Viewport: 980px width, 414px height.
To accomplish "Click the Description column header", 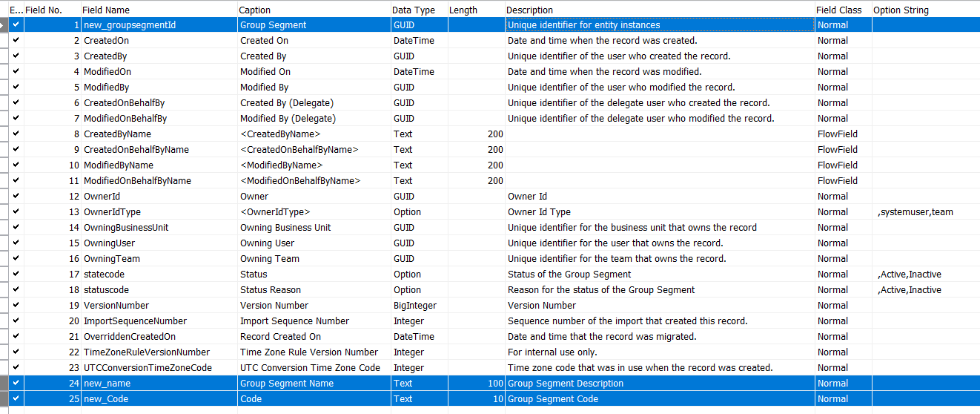I will [529, 10].
